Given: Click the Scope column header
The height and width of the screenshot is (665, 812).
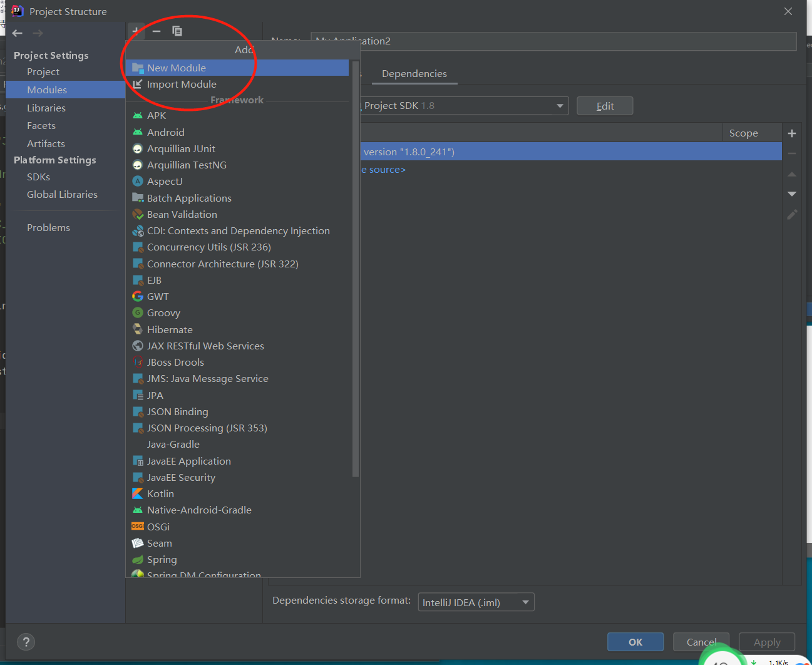Looking at the screenshot, I should [x=752, y=133].
